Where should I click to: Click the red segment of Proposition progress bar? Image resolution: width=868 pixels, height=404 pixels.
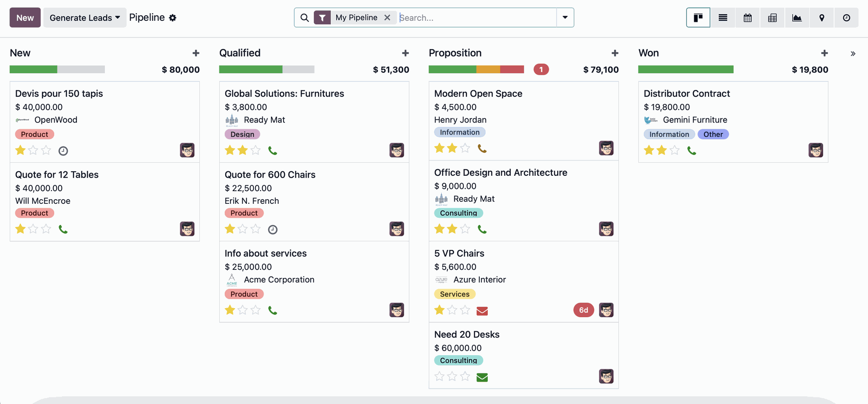[x=512, y=70]
